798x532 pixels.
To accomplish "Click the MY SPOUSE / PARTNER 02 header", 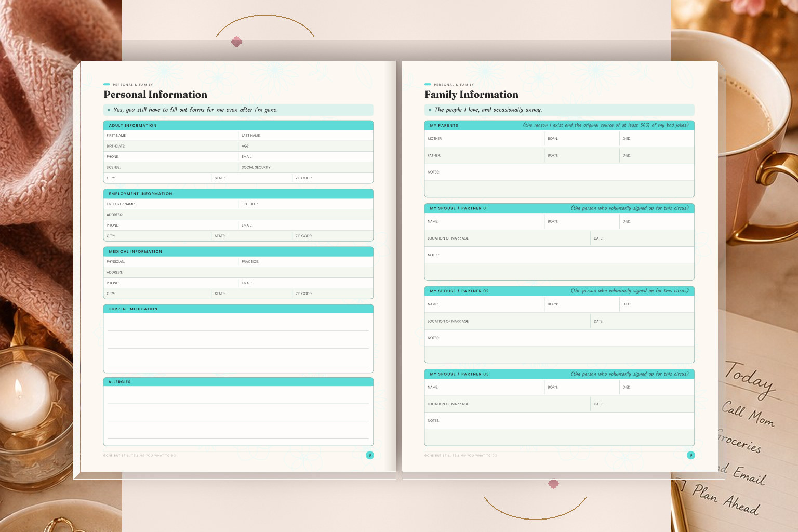I will click(x=560, y=291).
